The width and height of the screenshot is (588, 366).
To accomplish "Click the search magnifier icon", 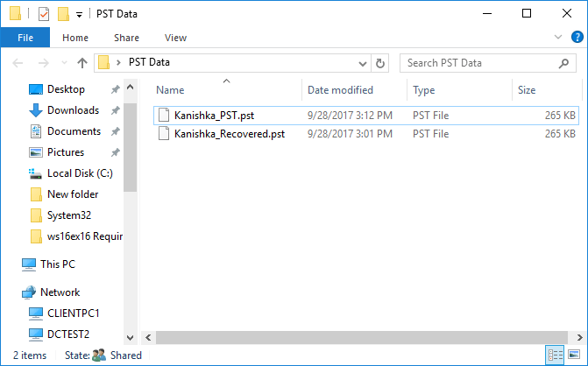I will 563,63.
